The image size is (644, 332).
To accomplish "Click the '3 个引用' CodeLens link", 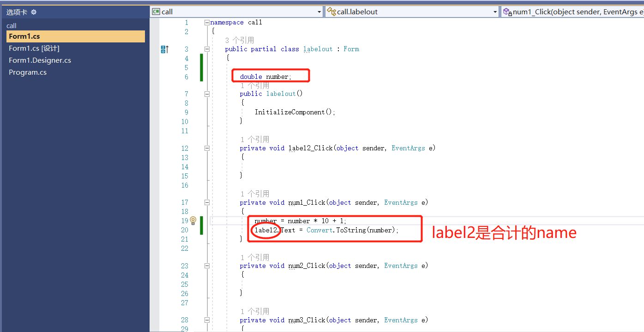I will [240, 40].
